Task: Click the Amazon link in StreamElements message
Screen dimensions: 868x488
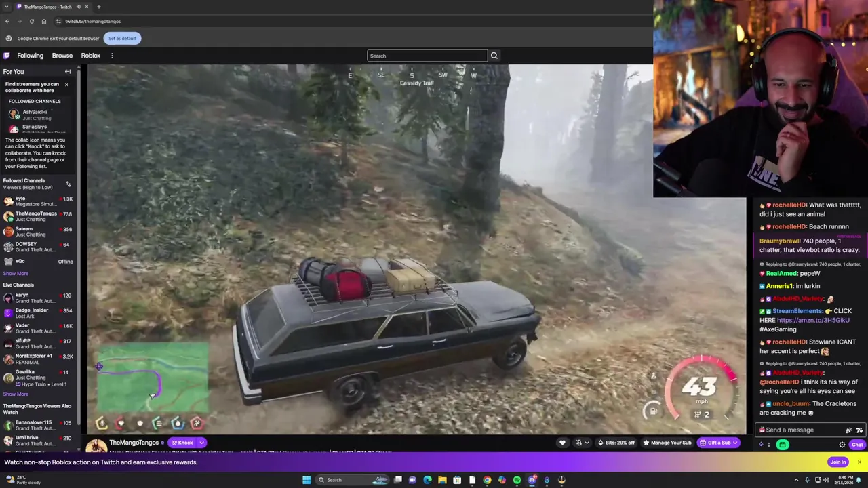Action: coord(813,320)
